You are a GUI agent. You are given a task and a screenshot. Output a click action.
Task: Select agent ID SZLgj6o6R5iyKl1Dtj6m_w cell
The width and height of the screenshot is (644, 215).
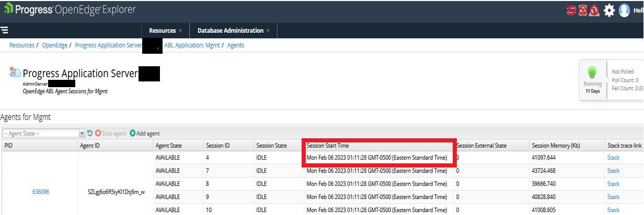(x=116, y=192)
